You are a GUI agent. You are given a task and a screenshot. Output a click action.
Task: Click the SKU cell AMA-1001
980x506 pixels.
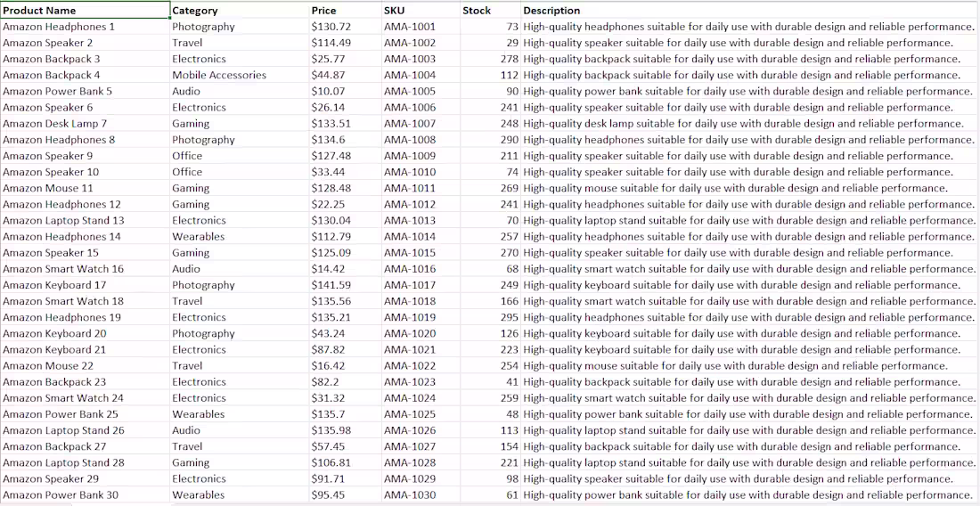(421, 27)
